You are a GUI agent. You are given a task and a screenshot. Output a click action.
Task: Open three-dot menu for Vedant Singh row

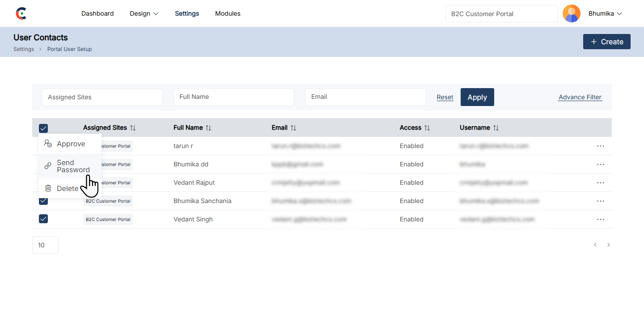coord(600,220)
